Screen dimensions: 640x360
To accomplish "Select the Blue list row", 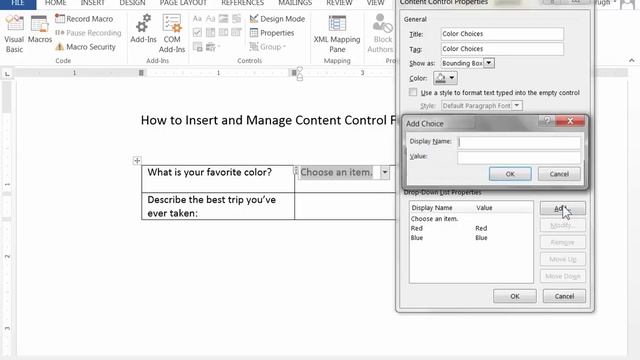I will (x=471, y=238).
